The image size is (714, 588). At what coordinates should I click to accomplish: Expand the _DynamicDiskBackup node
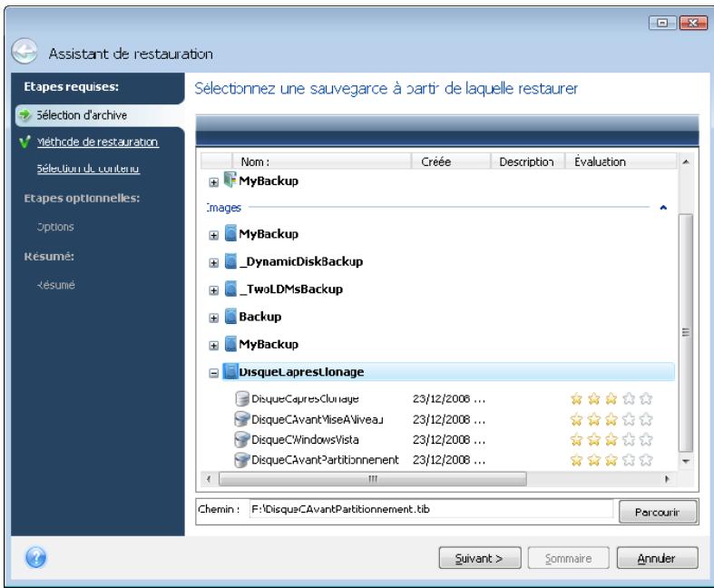[213, 263]
